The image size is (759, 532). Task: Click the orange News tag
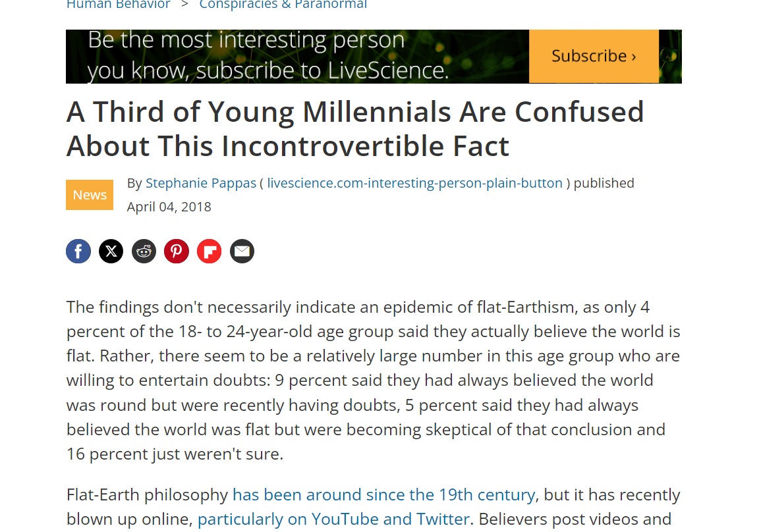tap(90, 195)
